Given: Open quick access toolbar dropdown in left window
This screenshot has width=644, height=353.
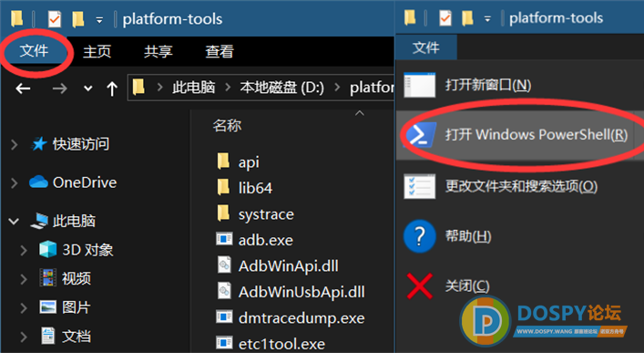Looking at the screenshot, I should 99,20.
